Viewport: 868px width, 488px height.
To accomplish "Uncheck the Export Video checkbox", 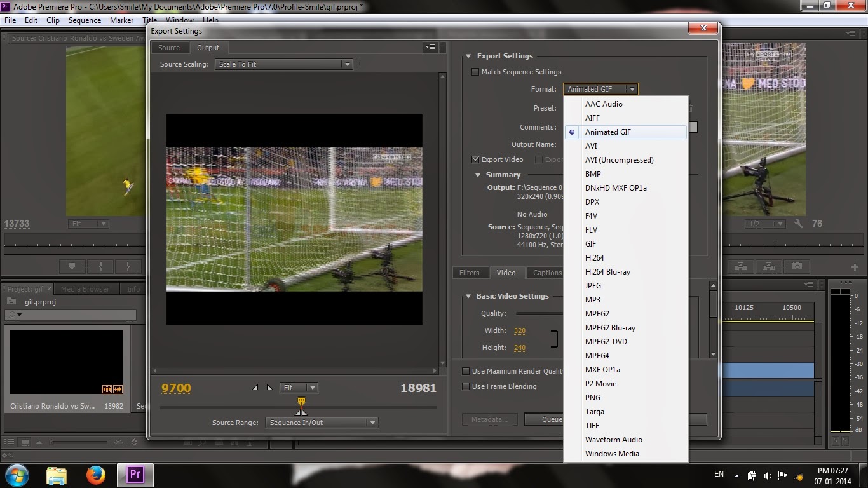I will (x=475, y=159).
